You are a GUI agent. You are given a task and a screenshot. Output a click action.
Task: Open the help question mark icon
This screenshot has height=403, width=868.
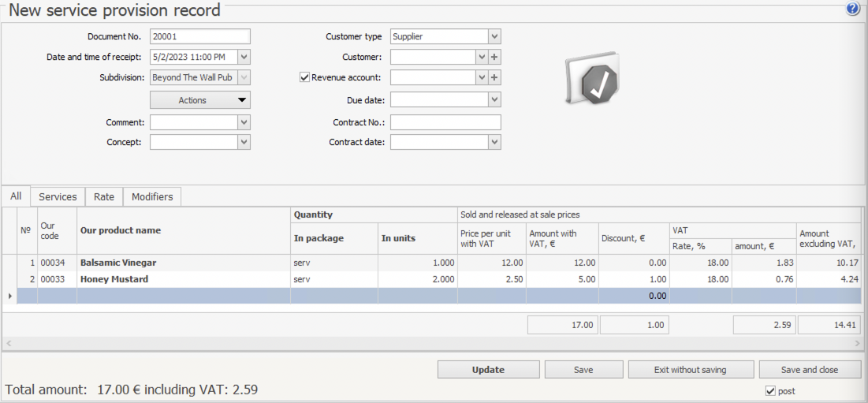[x=853, y=9]
